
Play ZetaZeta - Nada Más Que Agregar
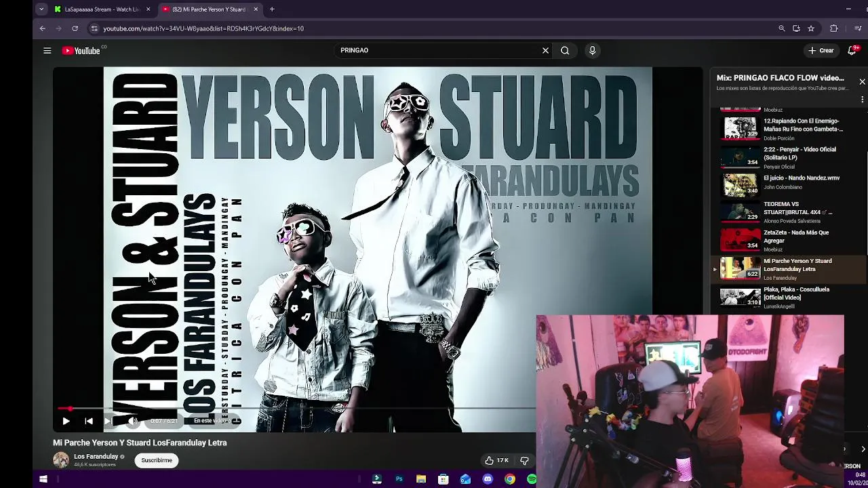coord(789,240)
